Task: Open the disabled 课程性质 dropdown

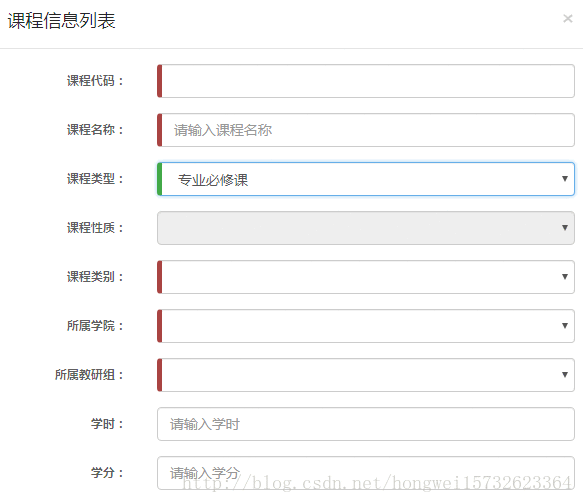Action: point(366,228)
